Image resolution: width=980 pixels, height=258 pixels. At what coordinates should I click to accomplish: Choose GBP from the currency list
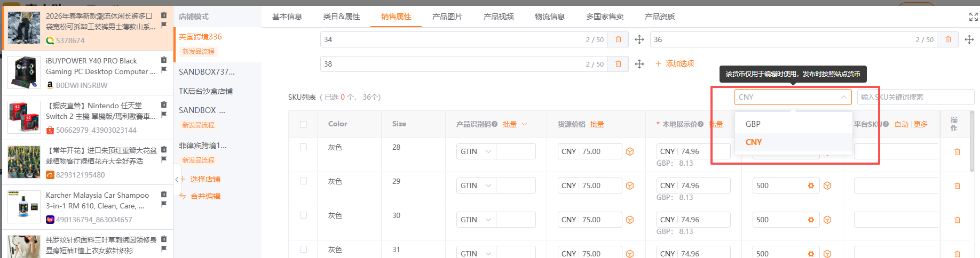793,124
